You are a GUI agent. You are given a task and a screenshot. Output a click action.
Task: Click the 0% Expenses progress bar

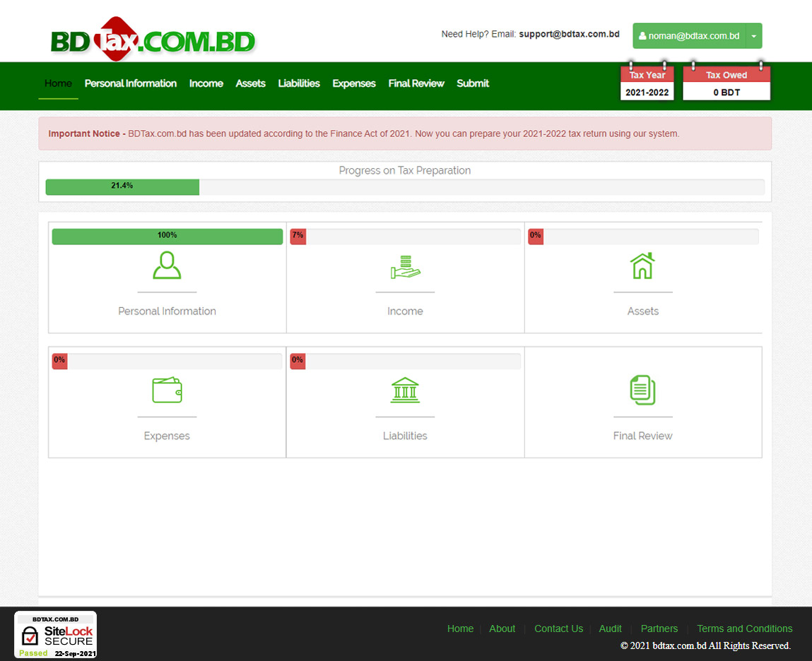[x=167, y=362]
